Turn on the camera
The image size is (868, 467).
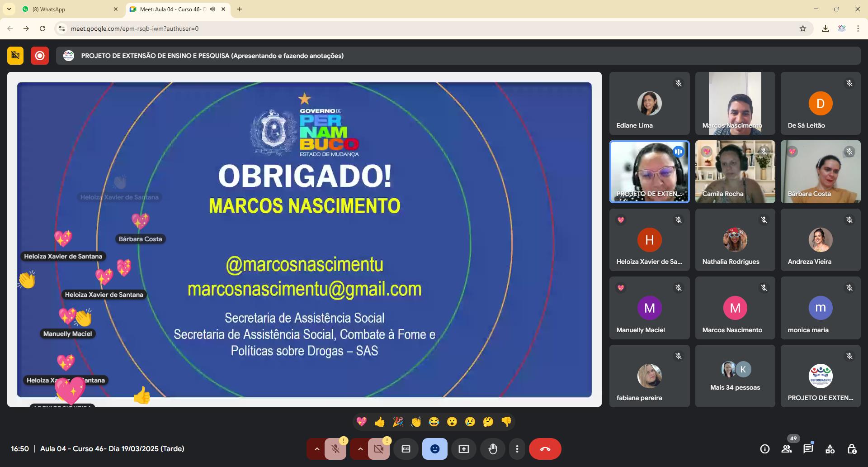(379, 449)
